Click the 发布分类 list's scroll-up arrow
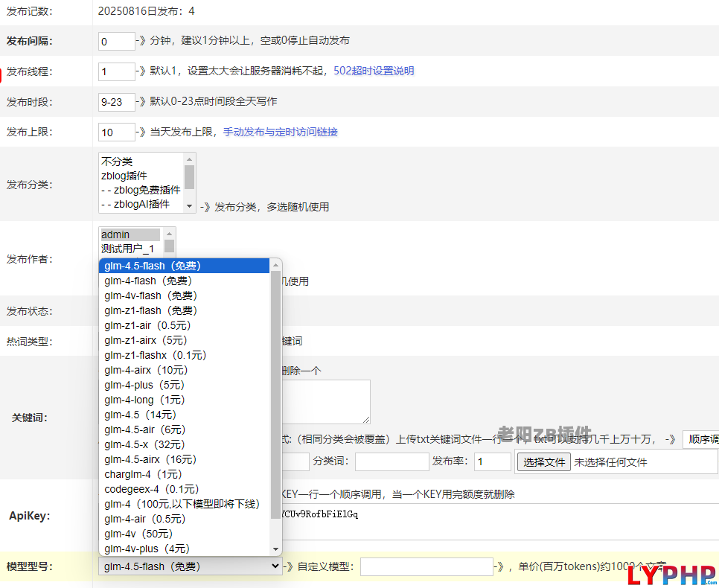The image size is (719, 588). click(189, 159)
